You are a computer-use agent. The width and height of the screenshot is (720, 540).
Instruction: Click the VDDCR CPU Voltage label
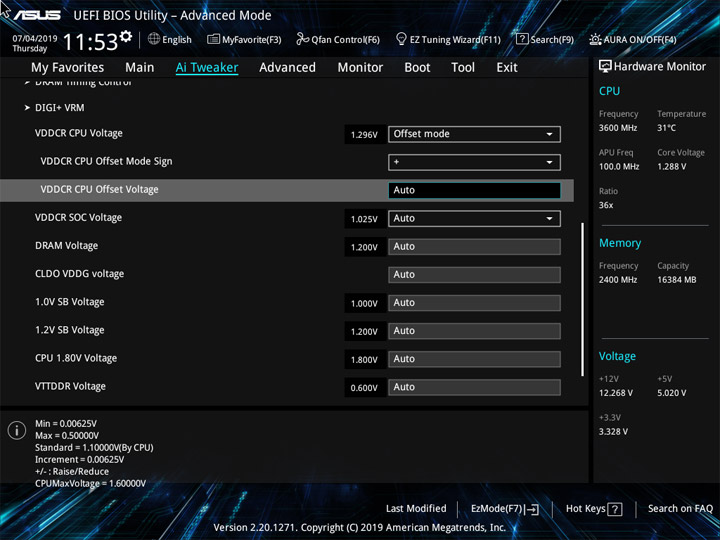pyautogui.click(x=79, y=134)
